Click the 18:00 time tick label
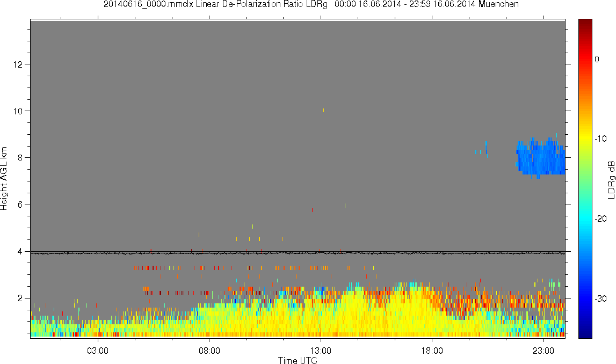Viewport: 616px width, 364px height. [x=432, y=351]
